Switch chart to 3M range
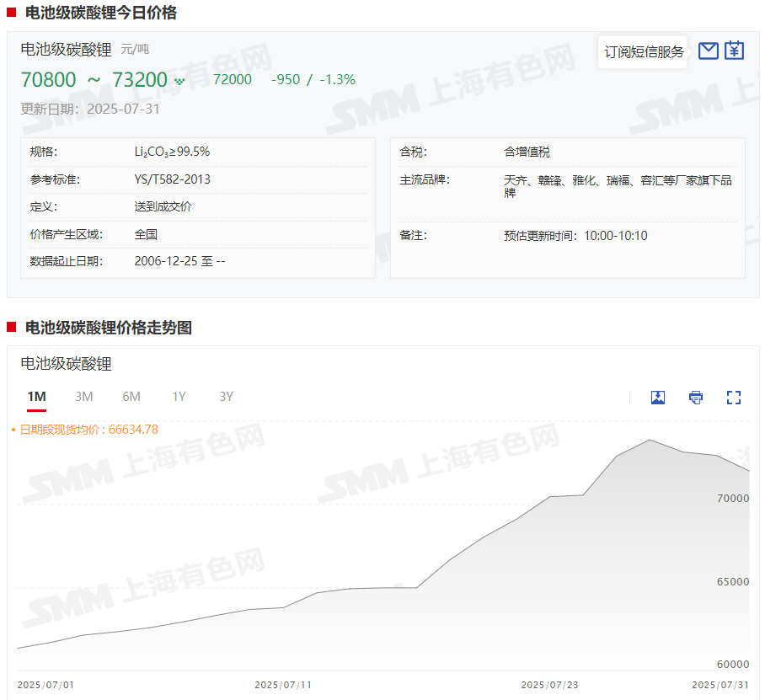Image resolution: width=765 pixels, height=700 pixels. [x=83, y=397]
